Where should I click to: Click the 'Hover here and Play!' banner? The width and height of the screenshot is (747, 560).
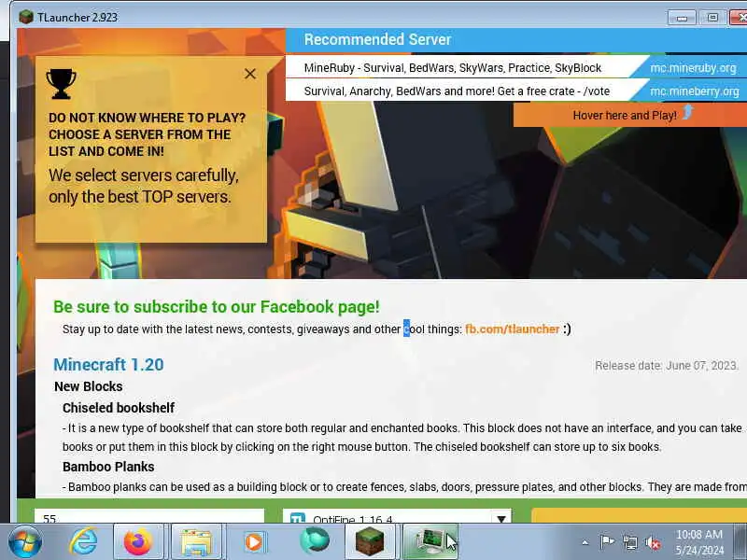(x=629, y=115)
